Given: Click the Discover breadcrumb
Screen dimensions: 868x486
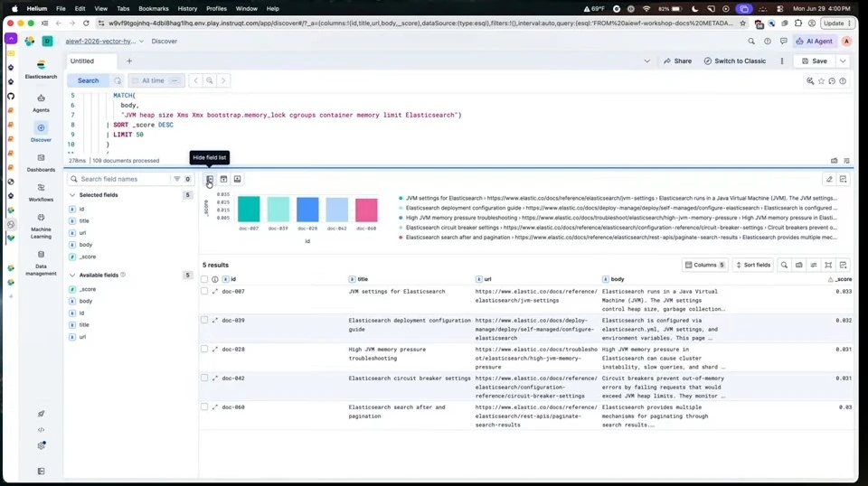Looking at the screenshot, I should tap(165, 41).
